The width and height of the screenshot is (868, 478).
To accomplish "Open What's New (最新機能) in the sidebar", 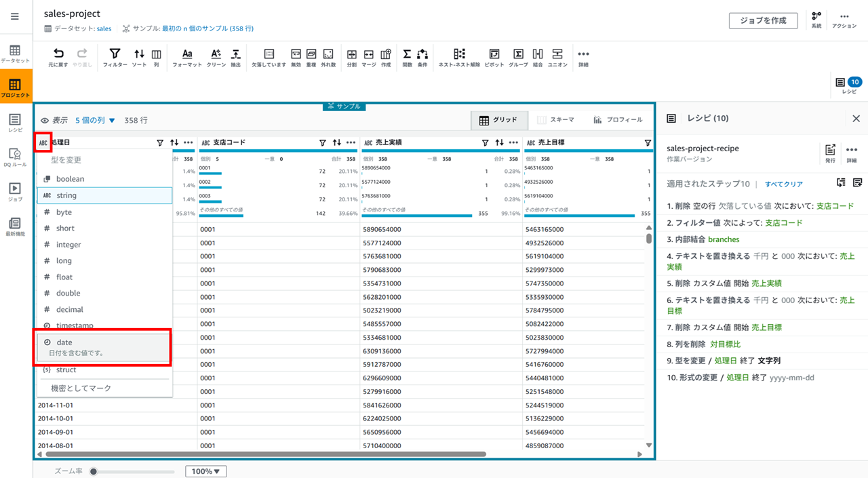I will pyautogui.click(x=15, y=226).
